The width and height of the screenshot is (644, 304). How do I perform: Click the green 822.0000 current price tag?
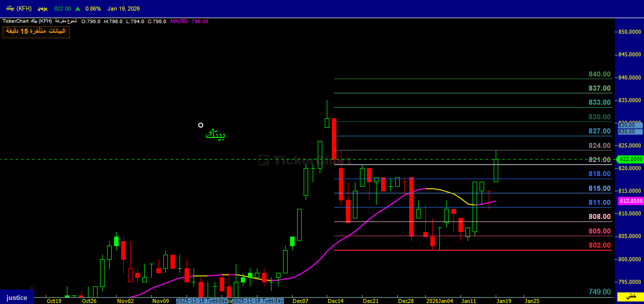coord(630,159)
